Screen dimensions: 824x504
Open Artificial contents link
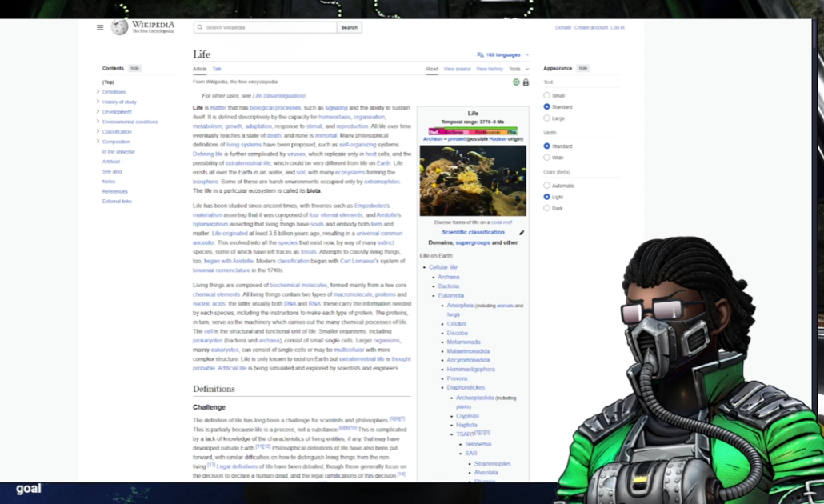111,162
